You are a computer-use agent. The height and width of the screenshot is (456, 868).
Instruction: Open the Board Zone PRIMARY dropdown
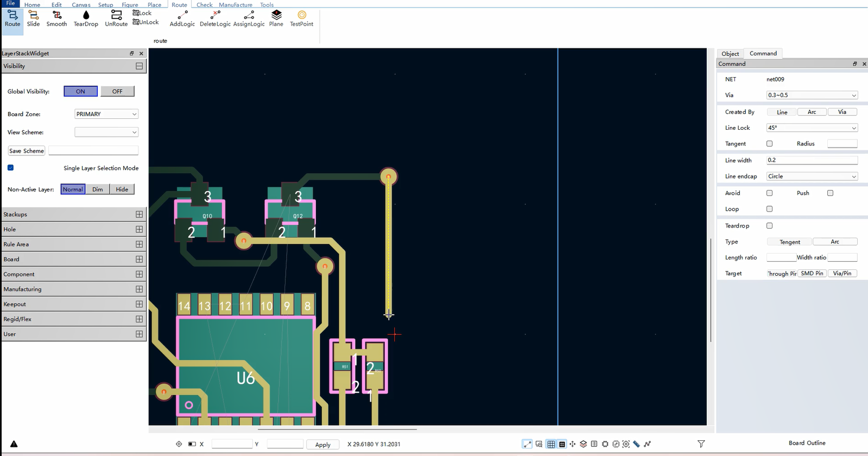tap(106, 114)
